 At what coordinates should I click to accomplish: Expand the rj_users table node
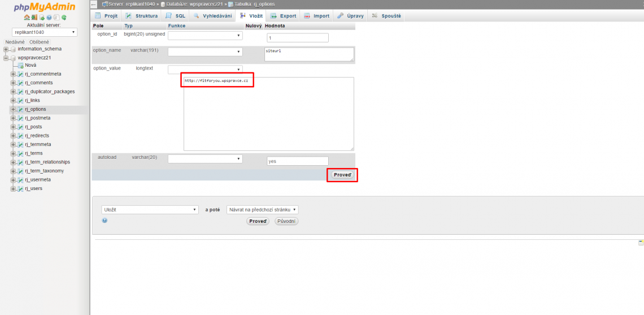tap(13, 188)
